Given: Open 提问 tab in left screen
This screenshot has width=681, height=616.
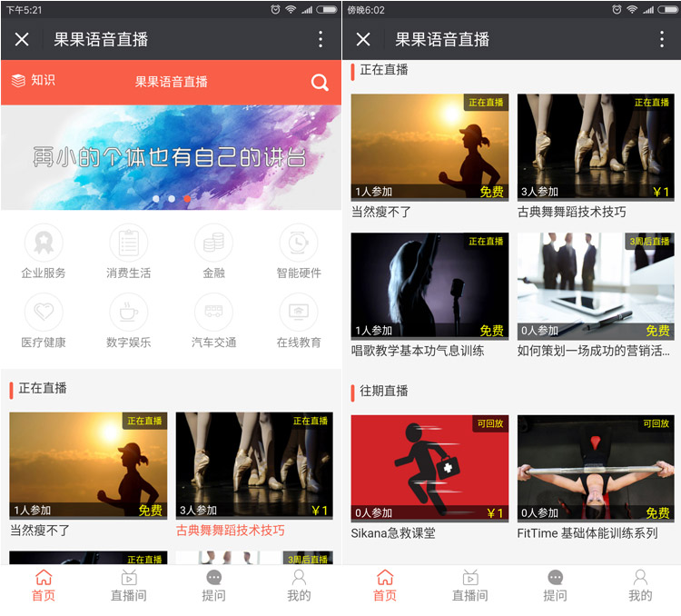Looking at the screenshot, I should point(213,585).
